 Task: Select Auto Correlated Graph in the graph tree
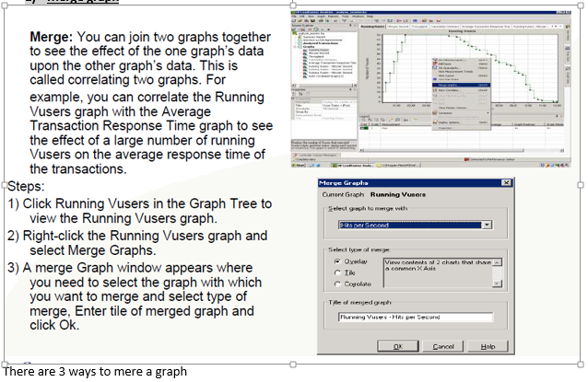coord(326,76)
